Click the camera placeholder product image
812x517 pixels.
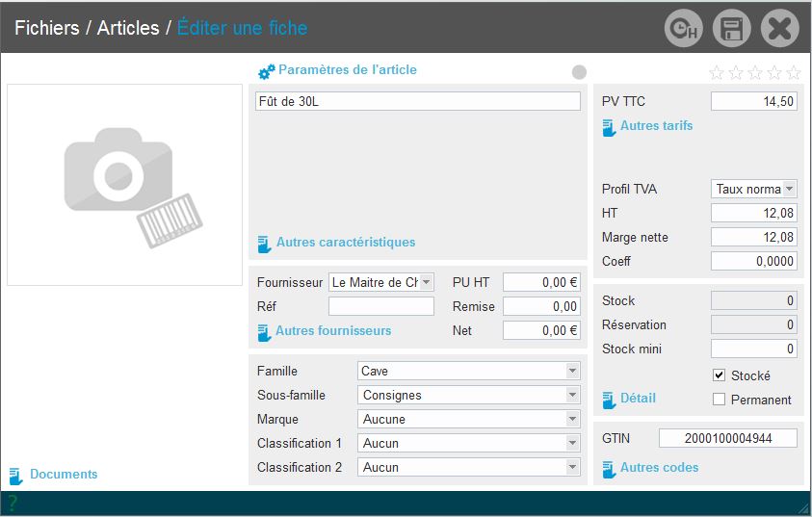tap(124, 185)
